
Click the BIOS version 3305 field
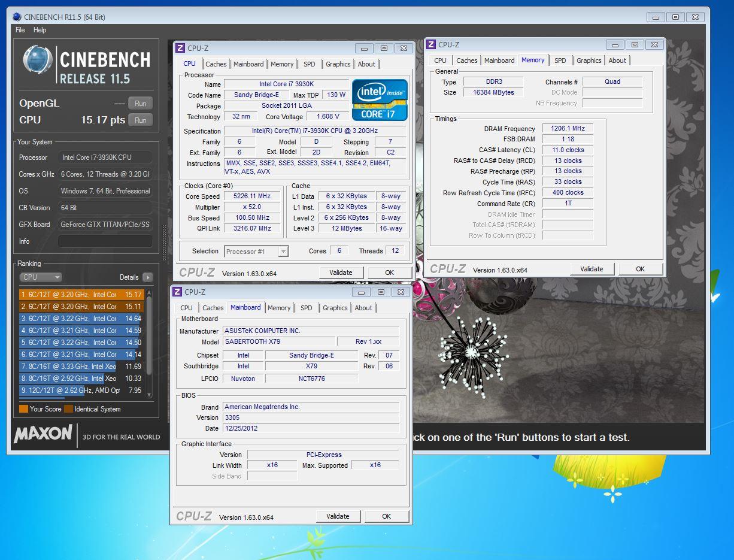click(311, 417)
